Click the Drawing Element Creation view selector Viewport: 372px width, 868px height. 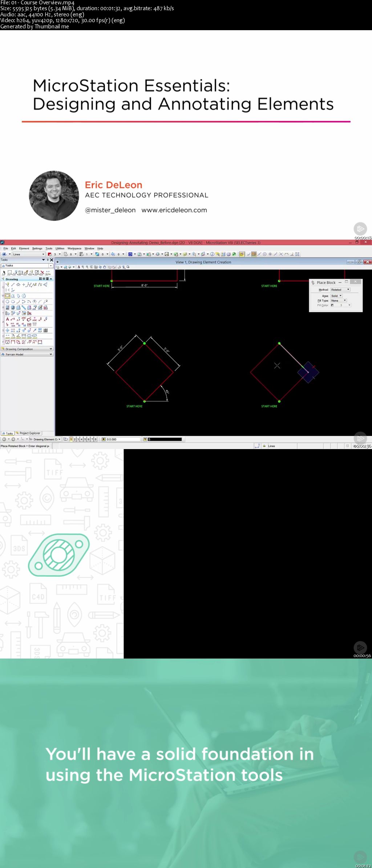[x=45, y=439]
